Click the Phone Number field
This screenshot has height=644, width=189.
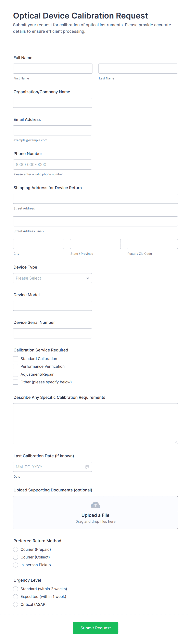52,165
